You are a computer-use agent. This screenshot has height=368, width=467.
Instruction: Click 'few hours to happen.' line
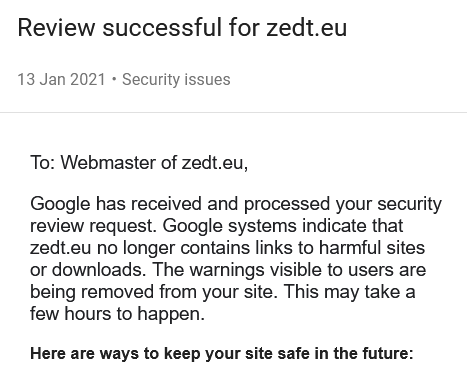click(x=117, y=314)
